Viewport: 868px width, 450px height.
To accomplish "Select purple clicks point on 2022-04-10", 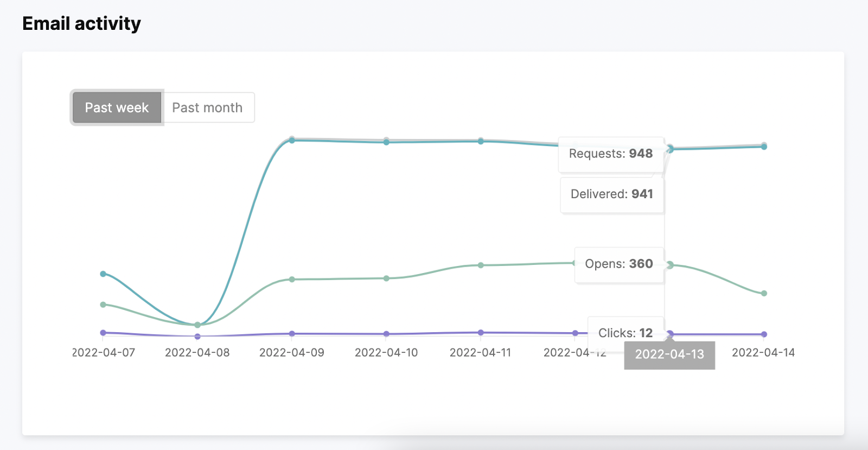I will pyautogui.click(x=386, y=334).
